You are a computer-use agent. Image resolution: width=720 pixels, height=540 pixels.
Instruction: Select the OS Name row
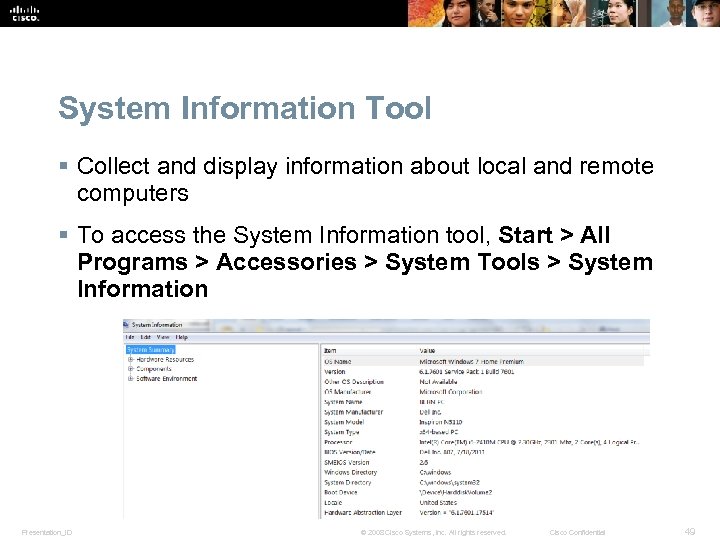point(482,362)
